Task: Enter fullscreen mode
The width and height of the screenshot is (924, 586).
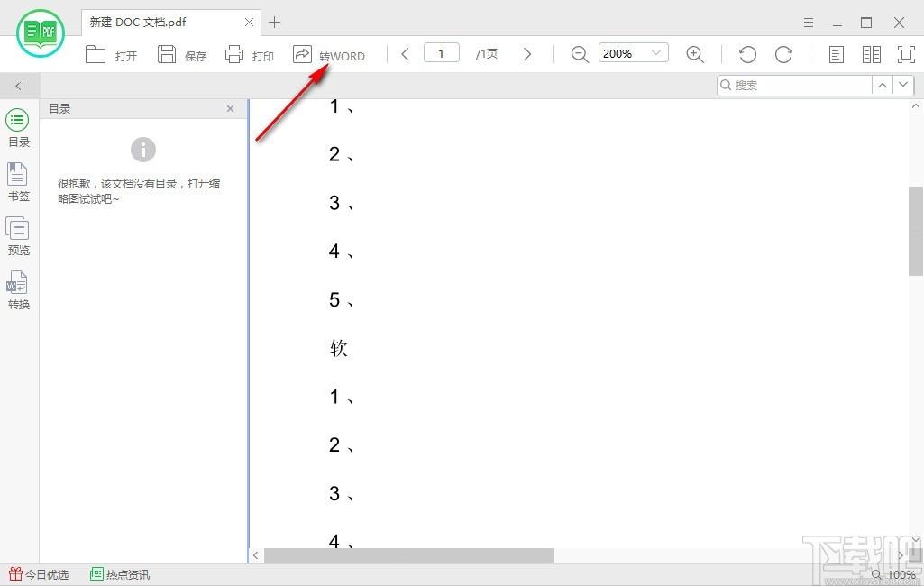Action: coord(906,55)
